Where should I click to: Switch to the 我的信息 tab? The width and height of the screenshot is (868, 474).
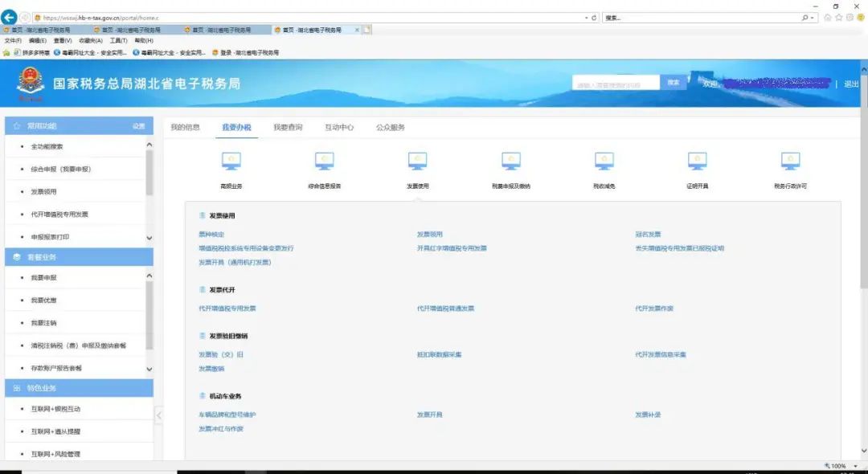(x=185, y=127)
